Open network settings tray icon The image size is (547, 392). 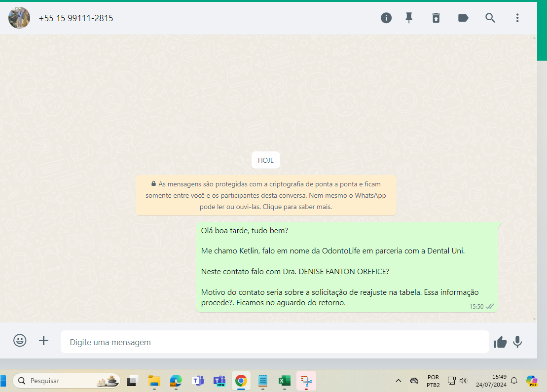(452, 381)
